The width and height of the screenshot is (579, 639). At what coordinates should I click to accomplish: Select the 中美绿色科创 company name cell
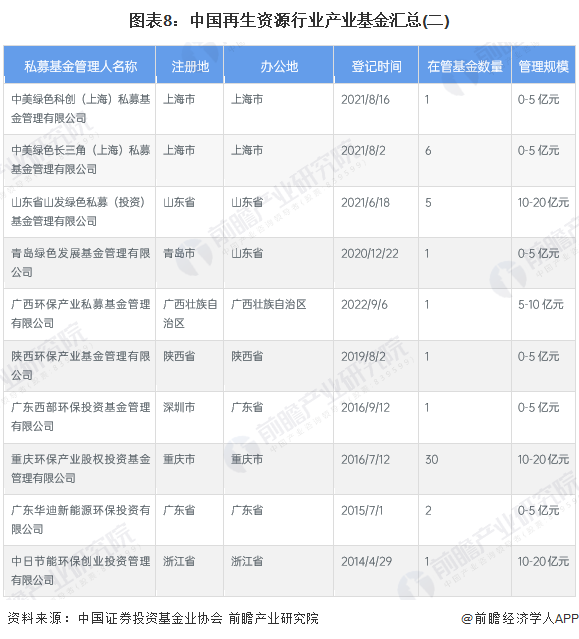pyautogui.click(x=80, y=109)
